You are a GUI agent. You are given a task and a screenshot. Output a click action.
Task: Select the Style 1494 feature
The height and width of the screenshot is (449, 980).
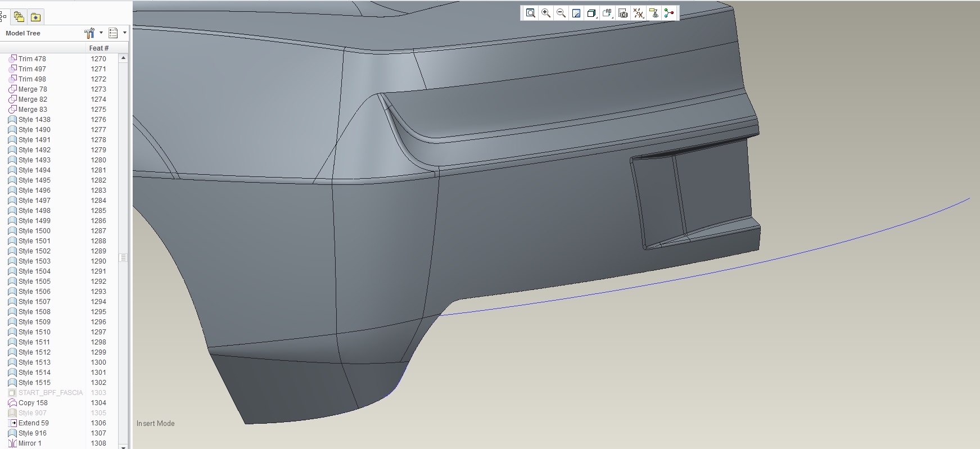[34, 170]
